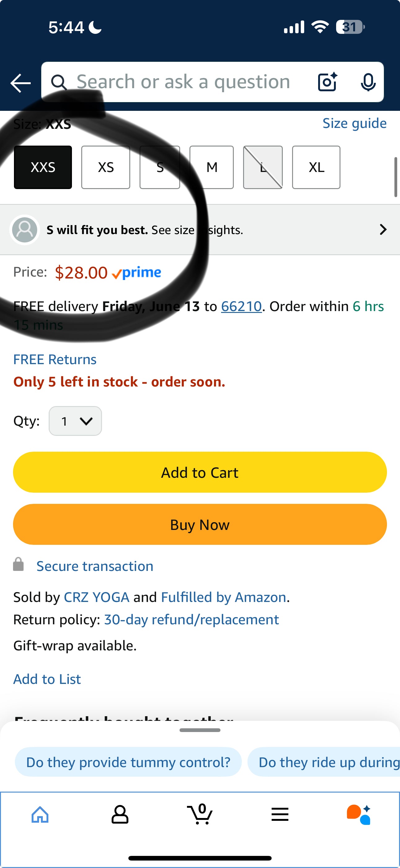Select size XS option
This screenshot has height=868, width=400.
point(106,167)
